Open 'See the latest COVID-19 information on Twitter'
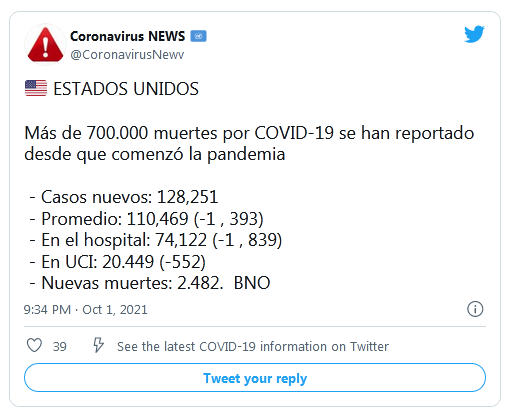The width and height of the screenshot is (531, 419). click(253, 347)
